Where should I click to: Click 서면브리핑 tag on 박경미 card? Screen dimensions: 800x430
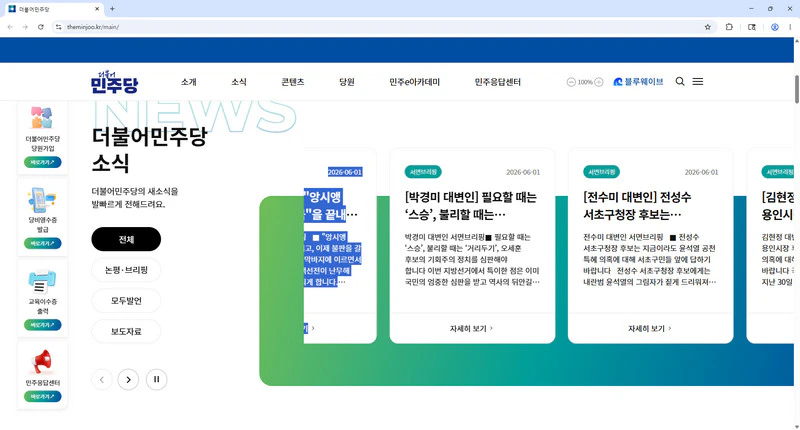pos(423,172)
